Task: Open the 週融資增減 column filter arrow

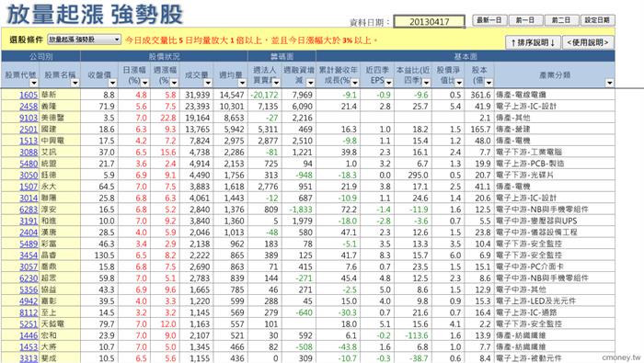Action: 311,83
